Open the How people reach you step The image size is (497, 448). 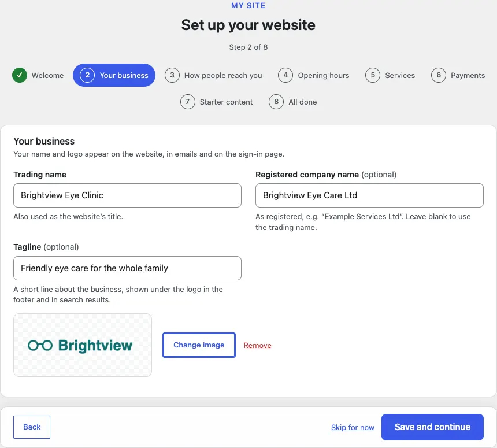click(213, 75)
